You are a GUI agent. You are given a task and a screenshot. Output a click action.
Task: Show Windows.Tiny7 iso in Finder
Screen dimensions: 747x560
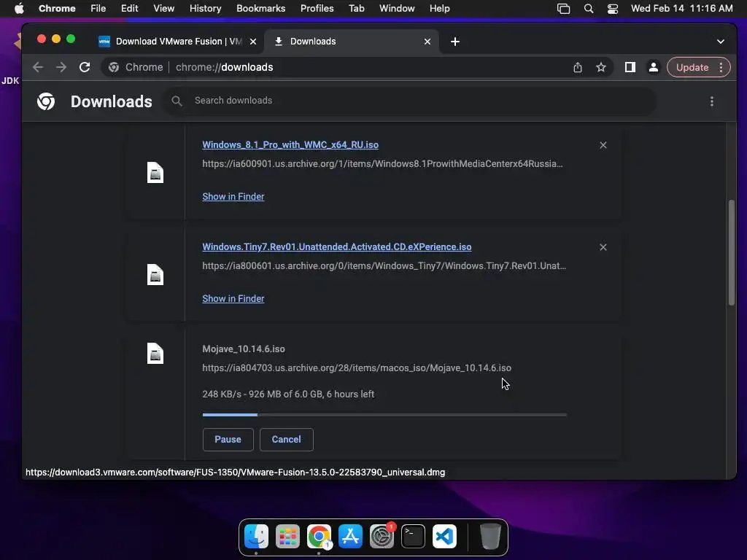point(233,298)
